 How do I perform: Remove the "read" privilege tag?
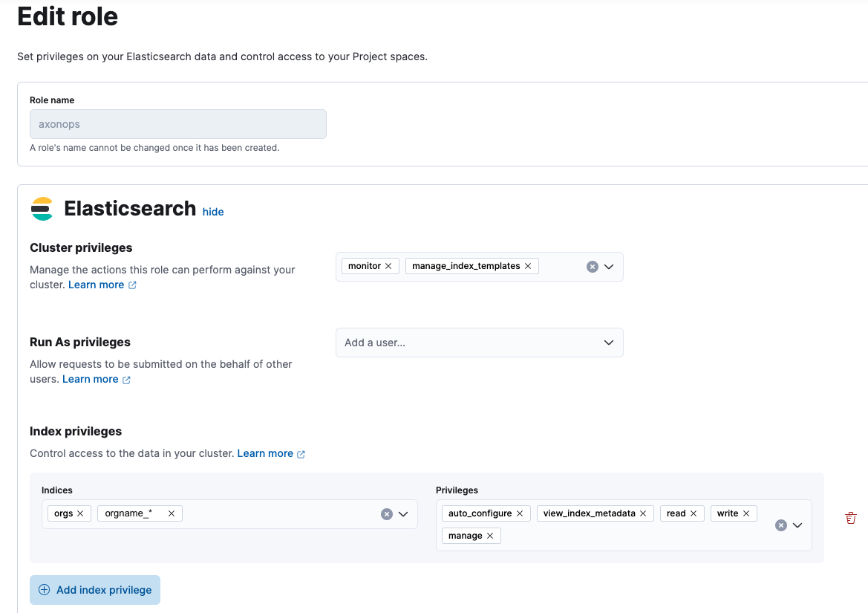pos(692,513)
